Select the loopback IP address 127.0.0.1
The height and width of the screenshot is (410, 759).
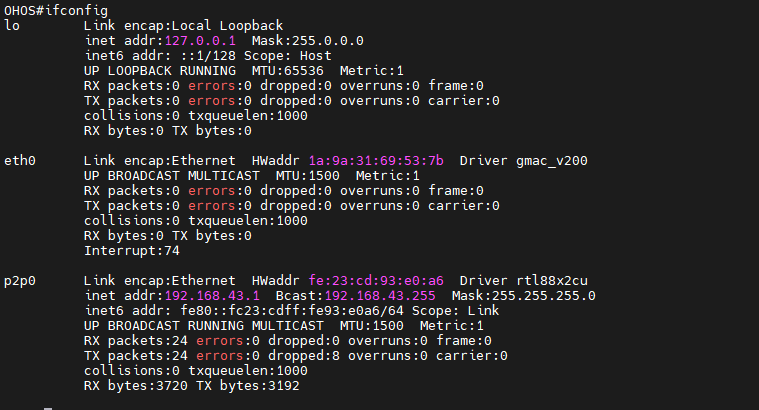(x=200, y=41)
